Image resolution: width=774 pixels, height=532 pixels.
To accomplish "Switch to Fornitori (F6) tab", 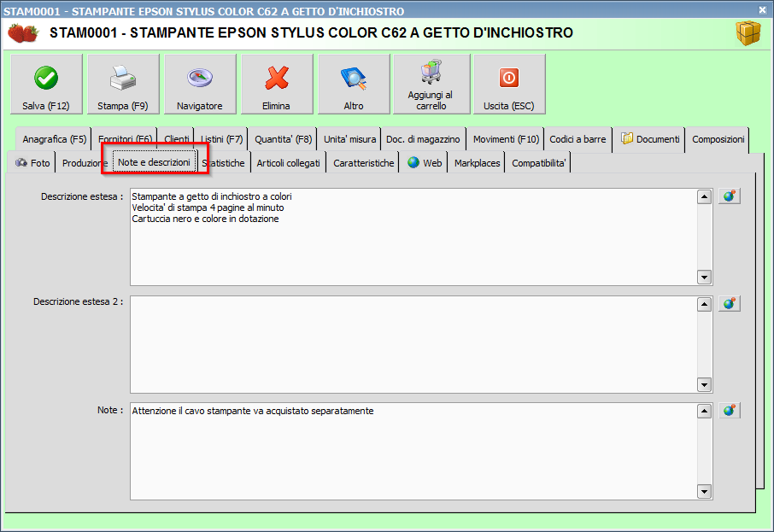I will click(125, 140).
